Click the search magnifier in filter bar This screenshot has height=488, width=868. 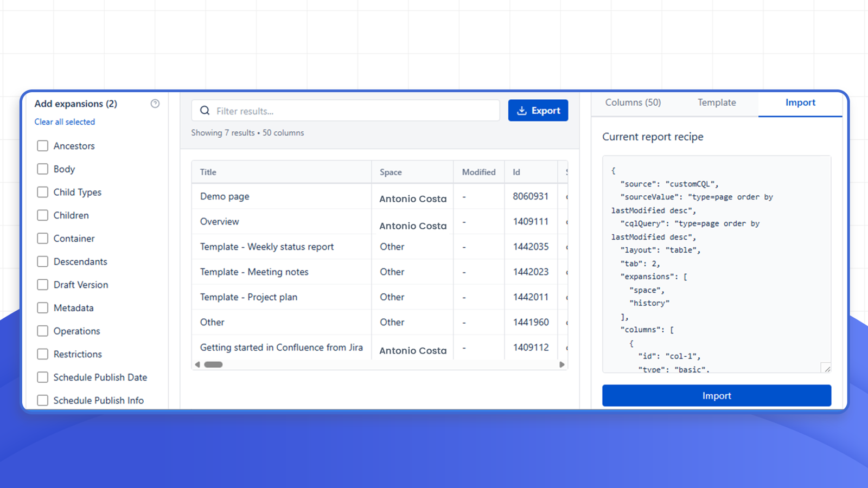(x=205, y=111)
